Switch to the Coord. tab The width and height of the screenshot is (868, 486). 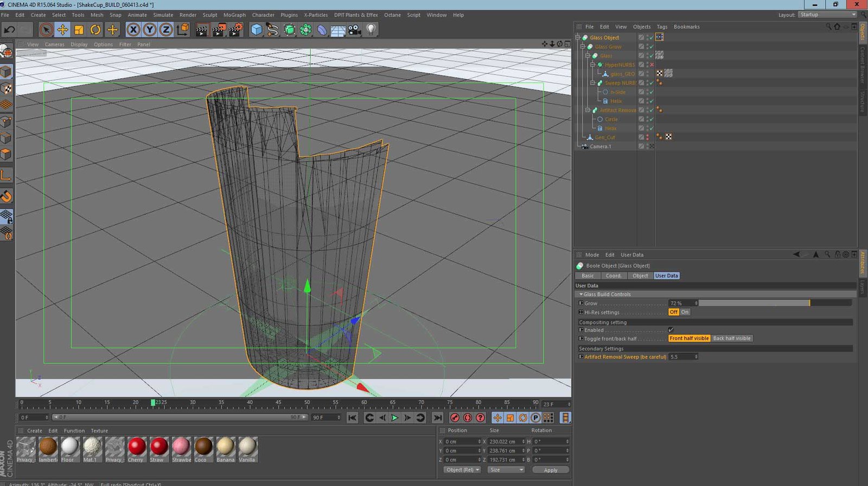(613, 276)
